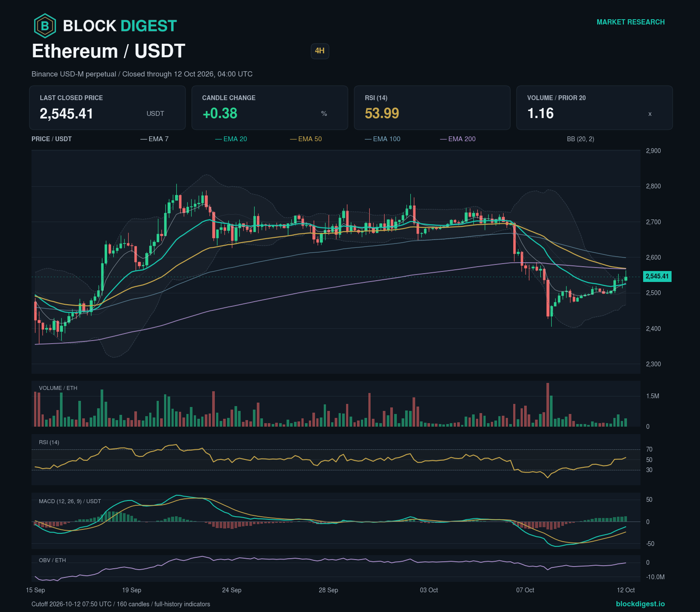
Task: Click the Block Digest hexagon logo icon
Action: tap(45, 26)
